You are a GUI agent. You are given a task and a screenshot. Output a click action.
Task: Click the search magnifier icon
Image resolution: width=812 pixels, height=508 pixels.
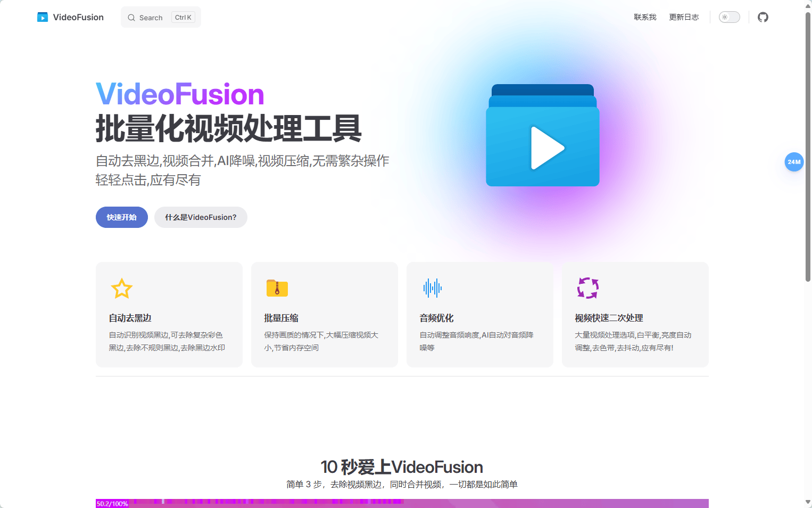click(x=131, y=18)
